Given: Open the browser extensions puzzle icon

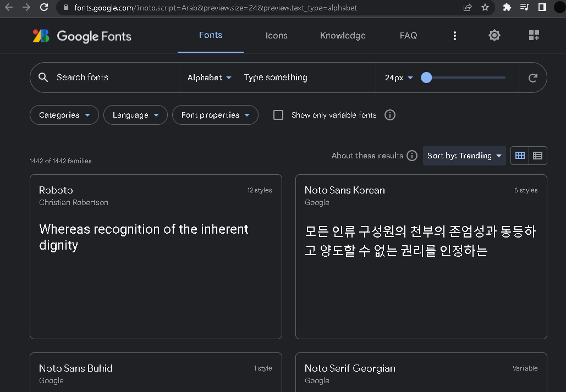Looking at the screenshot, I should coord(507,7).
